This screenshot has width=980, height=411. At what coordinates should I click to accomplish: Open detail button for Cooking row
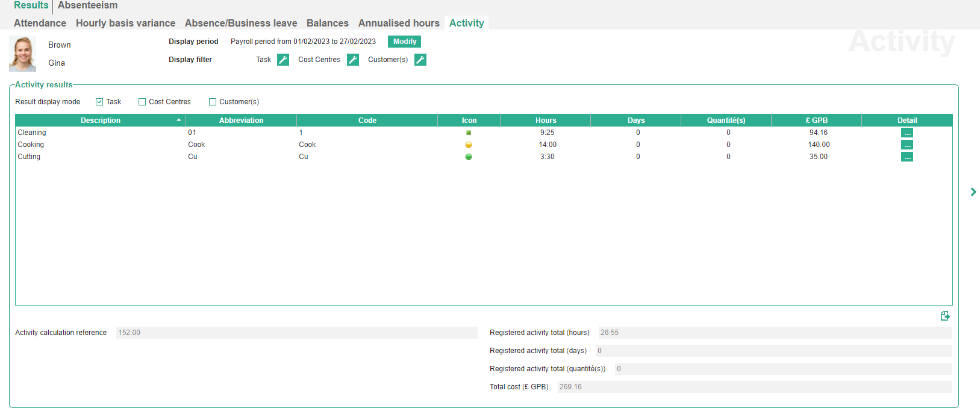click(x=907, y=145)
